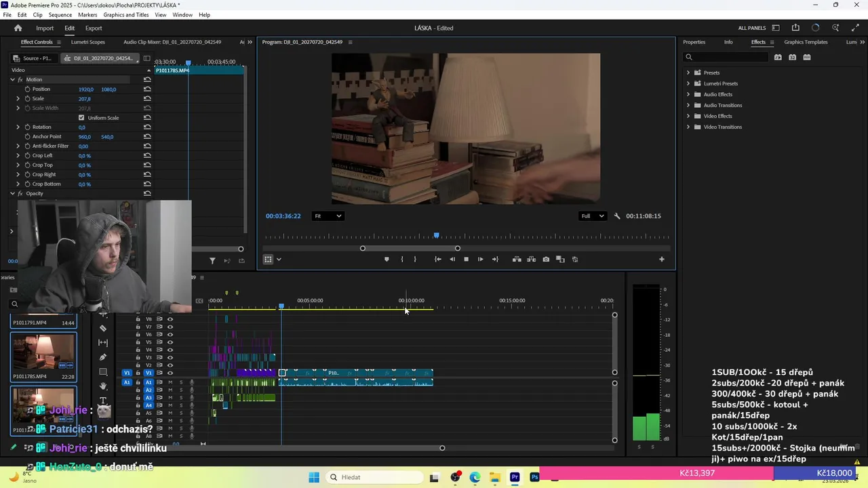The width and height of the screenshot is (868, 488).
Task: Click the Accelerated Effects filter icon
Action: pos(778,57)
